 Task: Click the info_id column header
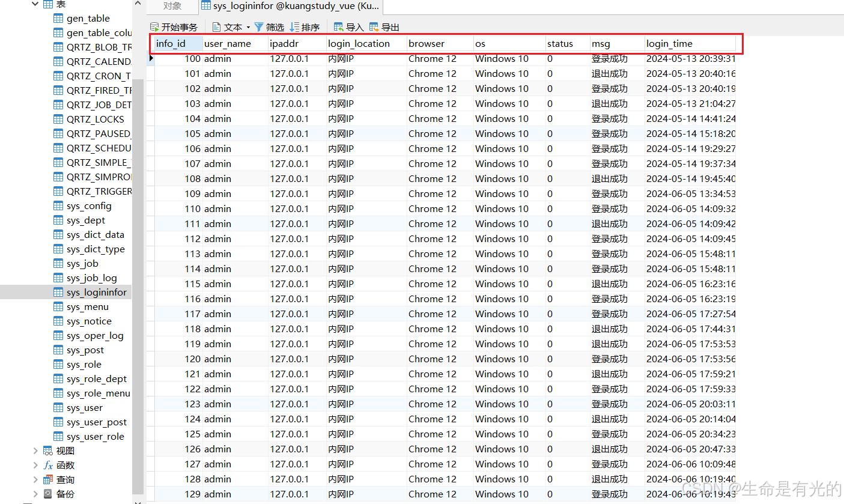coord(178,43)
